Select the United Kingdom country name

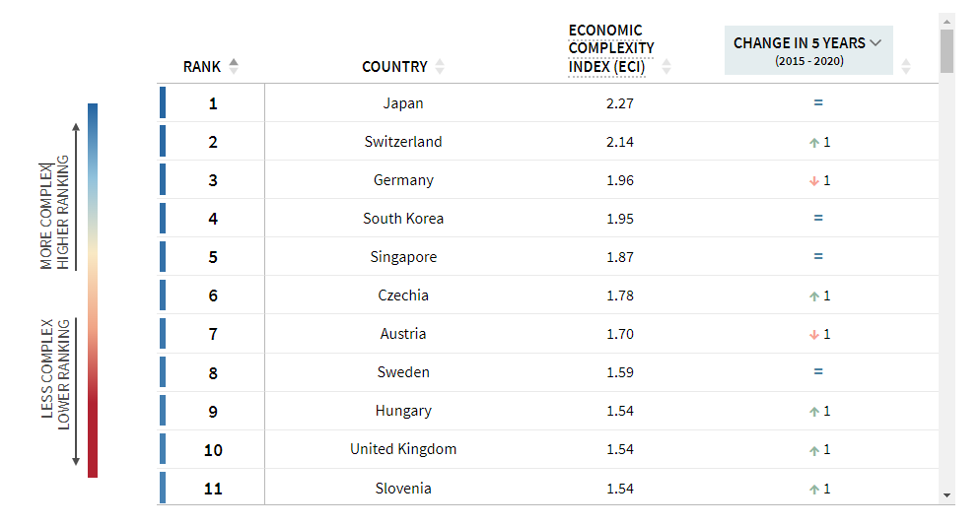click(403, 449)
